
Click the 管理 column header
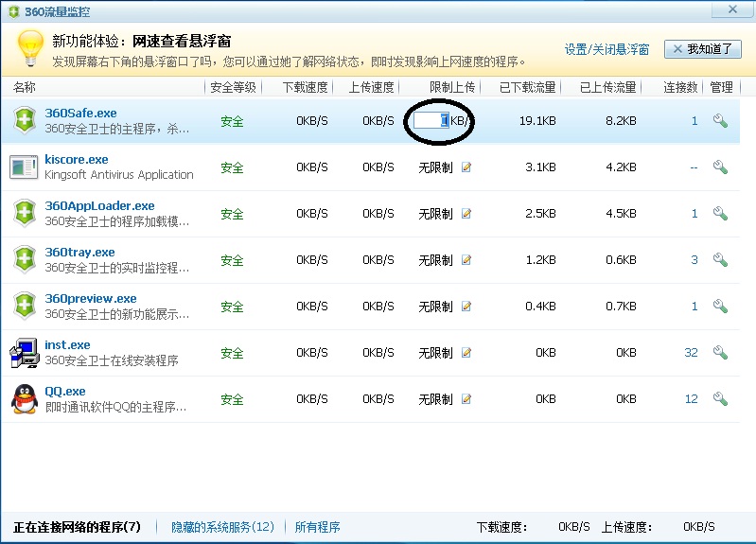pos(721,87)
